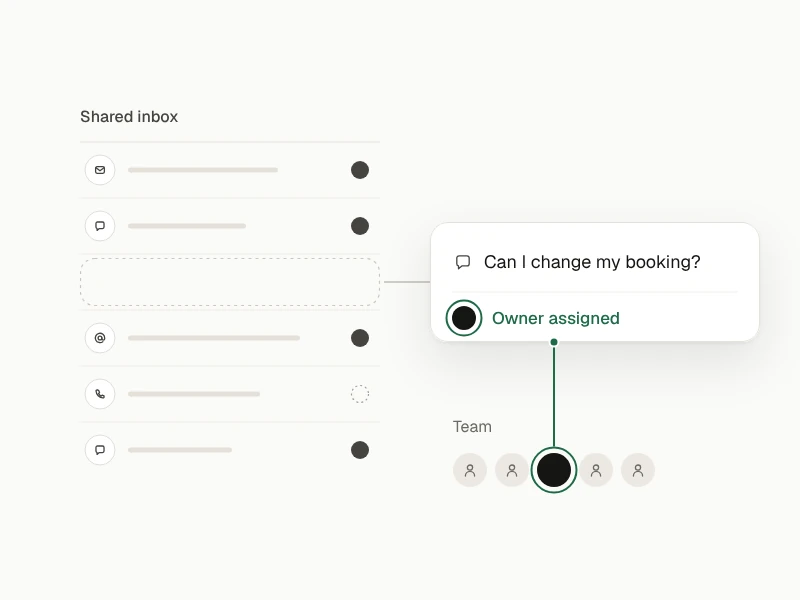
Task: Click the highlighted black avatar in the Team row
Action: coord(554,470)
